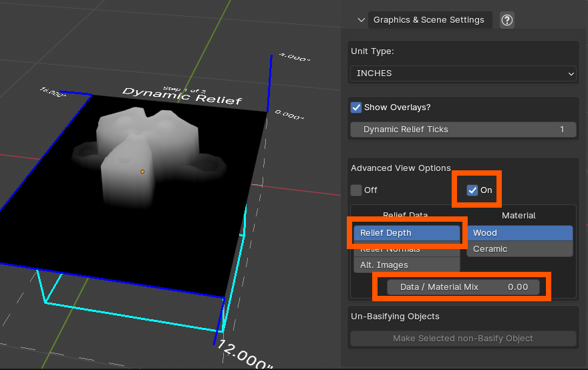Open the INCHES unit type dropdown
Screen dimensions: 588x370
(x=463, y=73)
